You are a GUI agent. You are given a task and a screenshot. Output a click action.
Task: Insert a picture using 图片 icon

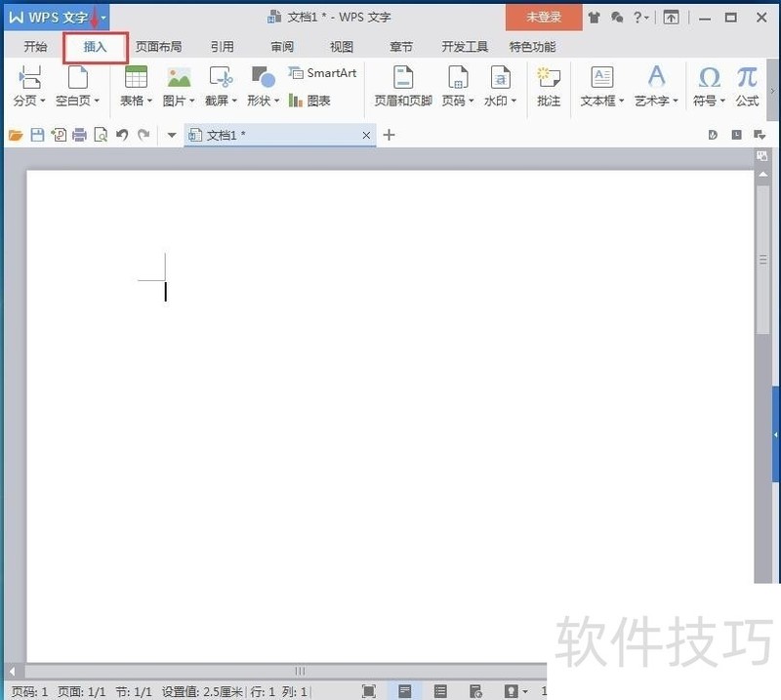(x=179, y=77)
